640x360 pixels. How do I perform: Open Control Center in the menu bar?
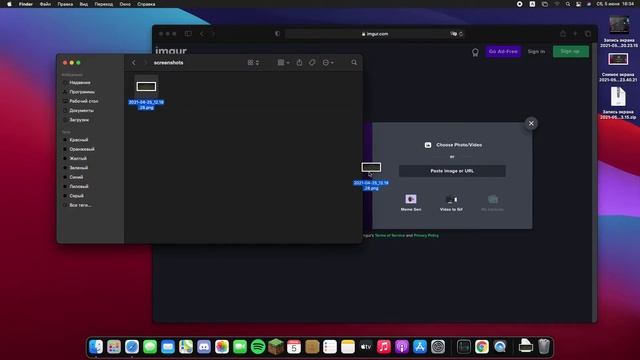click(578, 4)
